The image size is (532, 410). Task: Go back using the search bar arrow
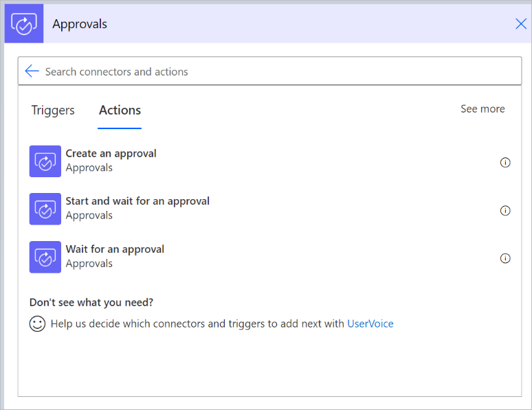tap(32, 71)
